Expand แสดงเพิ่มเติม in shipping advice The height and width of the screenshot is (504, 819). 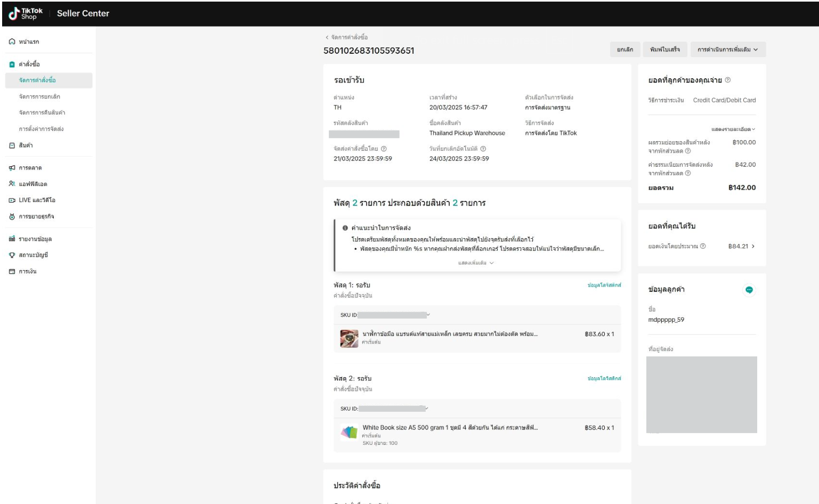[x=476, y=263]
